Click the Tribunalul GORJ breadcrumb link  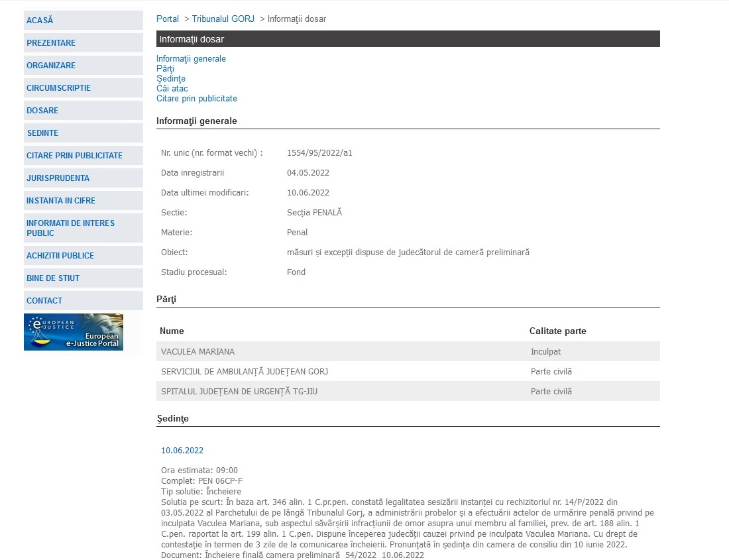(223, 19)
